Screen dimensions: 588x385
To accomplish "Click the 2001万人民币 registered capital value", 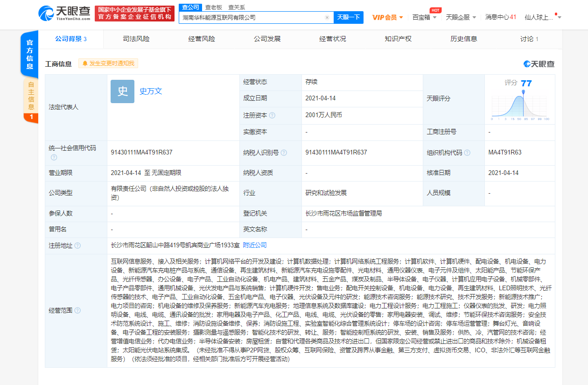I will click(324, 115).
